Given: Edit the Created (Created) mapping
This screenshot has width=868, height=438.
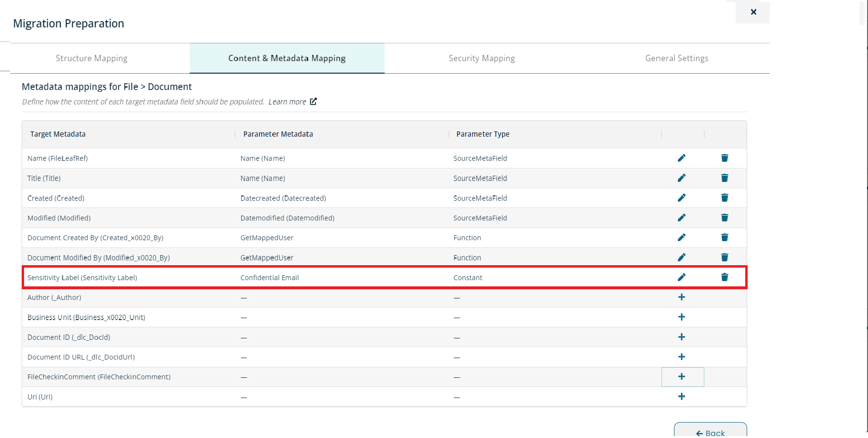Looking at the screenshot, I should coord(682,197).
